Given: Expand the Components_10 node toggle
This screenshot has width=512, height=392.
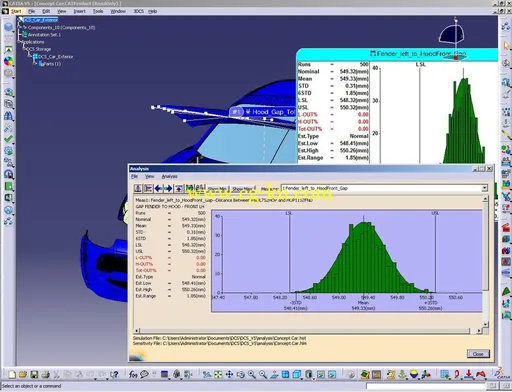Looking at the screenshot, I should 20,27.
